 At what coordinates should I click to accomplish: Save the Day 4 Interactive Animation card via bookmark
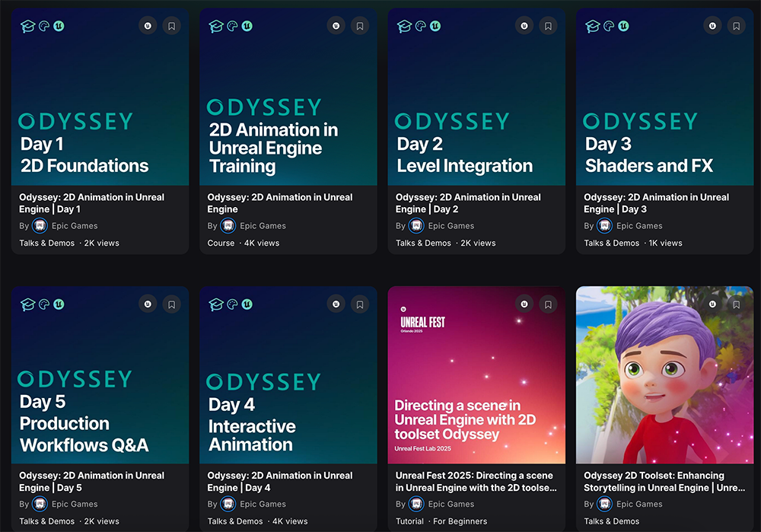360,304
